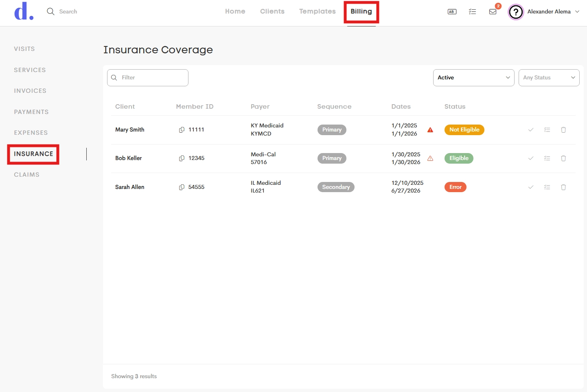Open checklist icon in Bob Keller row

coord(547,158)
